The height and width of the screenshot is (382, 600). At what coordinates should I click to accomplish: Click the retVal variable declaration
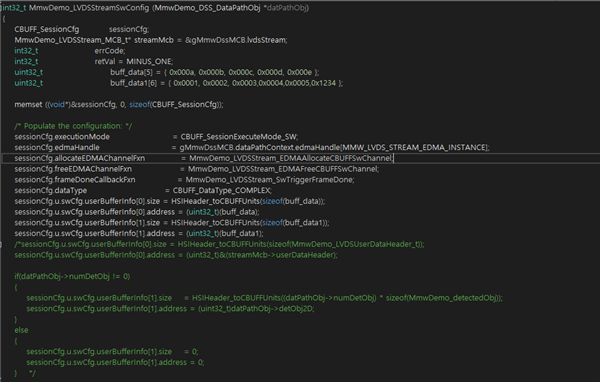tap(104, 61)
